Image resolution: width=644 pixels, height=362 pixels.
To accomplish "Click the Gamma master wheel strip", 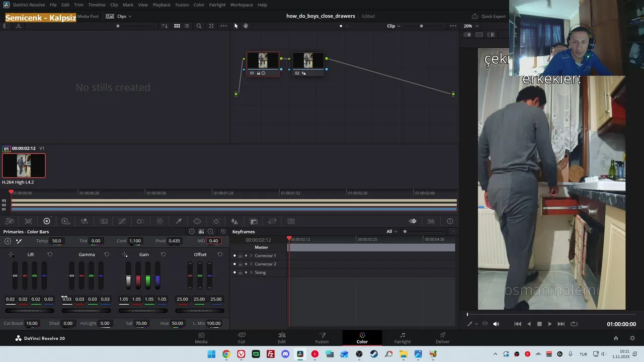I will pos(86,311).
